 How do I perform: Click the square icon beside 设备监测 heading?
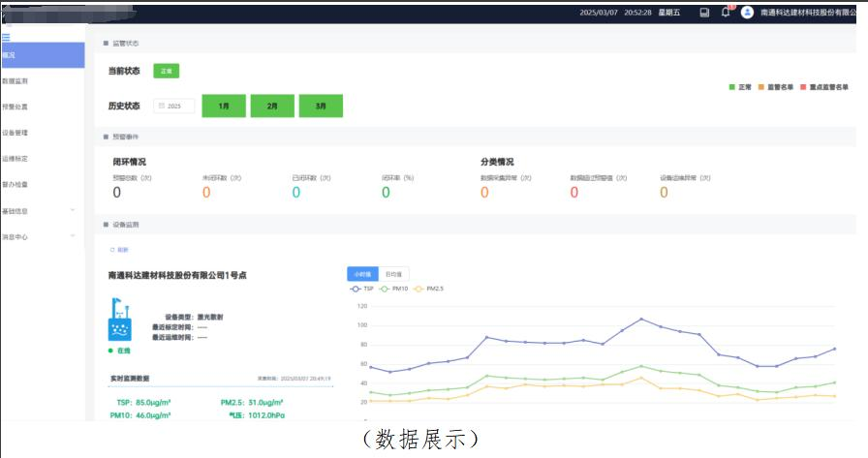pos(106,225)
